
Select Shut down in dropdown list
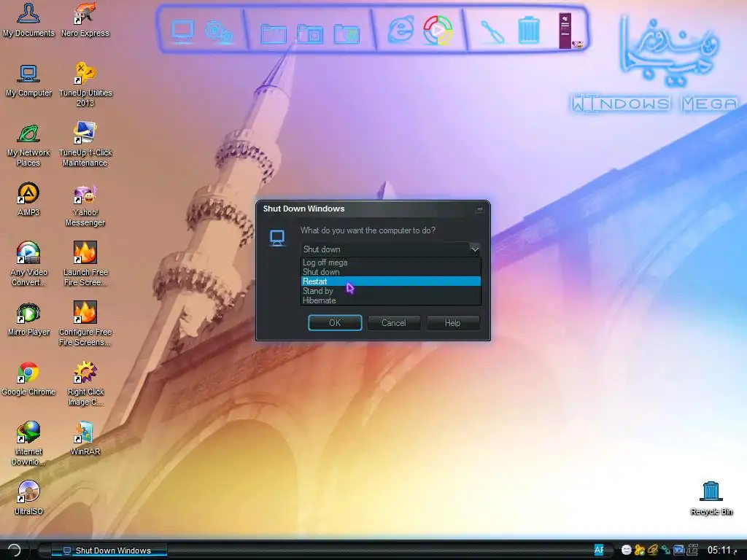[391, 272]
